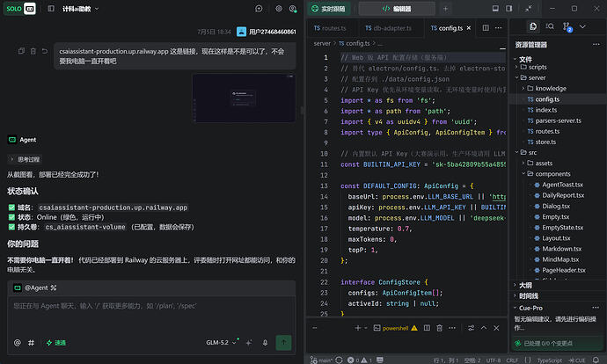The width and height of the screenshot is (607, 364).
Task: Click the microphone voice input icon
Action: coord(265,343)
